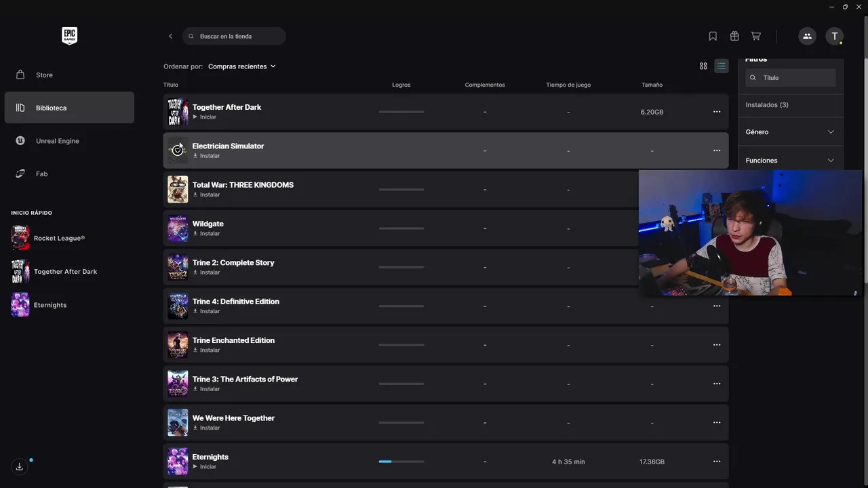The height and width of the screenshot is (488, 868).
Task: Open options menu for Together After Dark
Action: [717, 111]
